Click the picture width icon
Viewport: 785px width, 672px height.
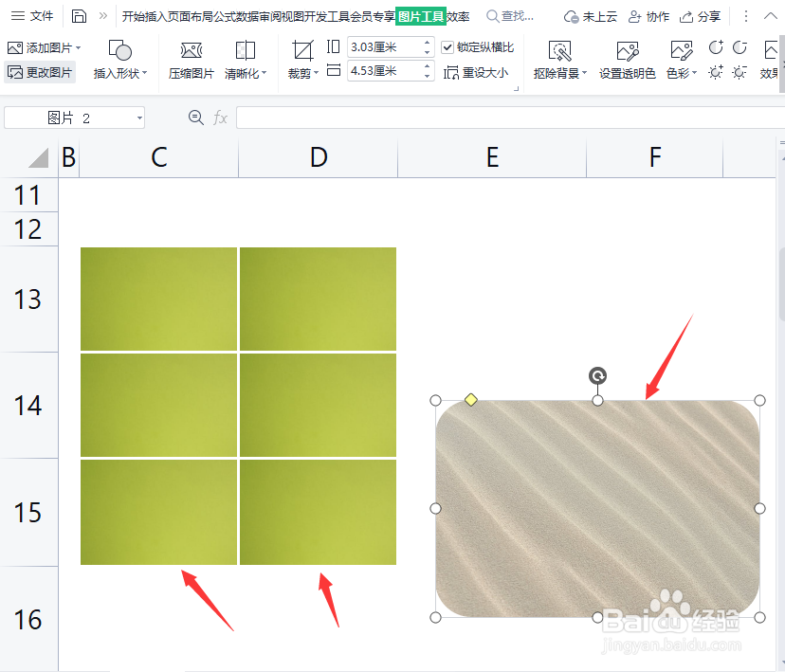pyautogui.click(x=334, y=70)
